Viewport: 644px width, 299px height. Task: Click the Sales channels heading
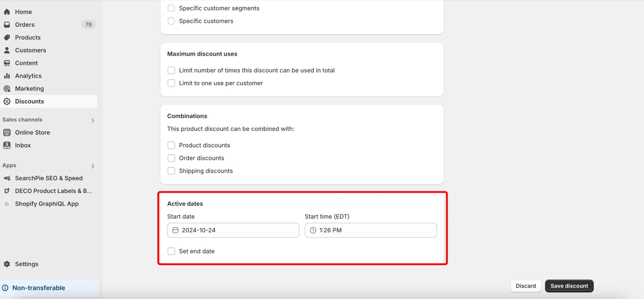click(x=22, y=120)
